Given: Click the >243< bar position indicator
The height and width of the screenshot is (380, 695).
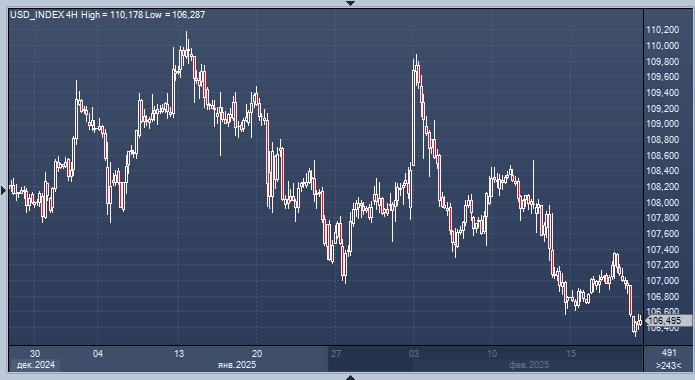Looking at the screenshot, I should coord(668,366).
